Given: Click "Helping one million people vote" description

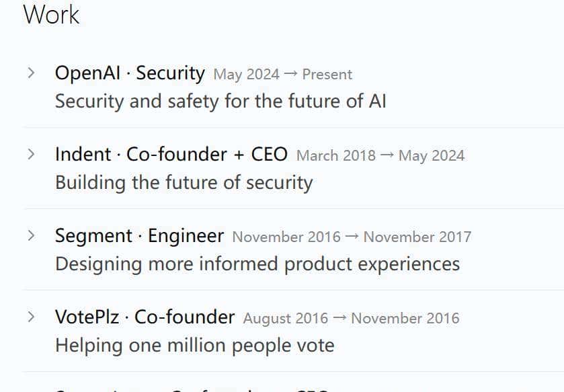Looking at the screenshot, I should [x=194, y=346].
